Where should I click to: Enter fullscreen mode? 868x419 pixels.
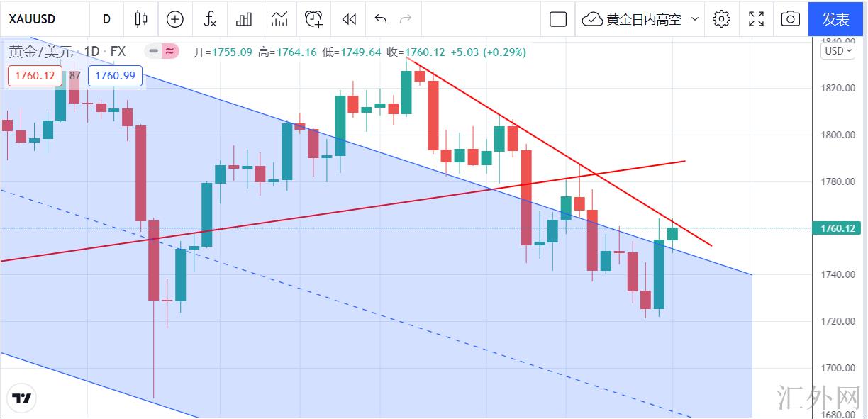pyautogui.click(x=757, y=19)
